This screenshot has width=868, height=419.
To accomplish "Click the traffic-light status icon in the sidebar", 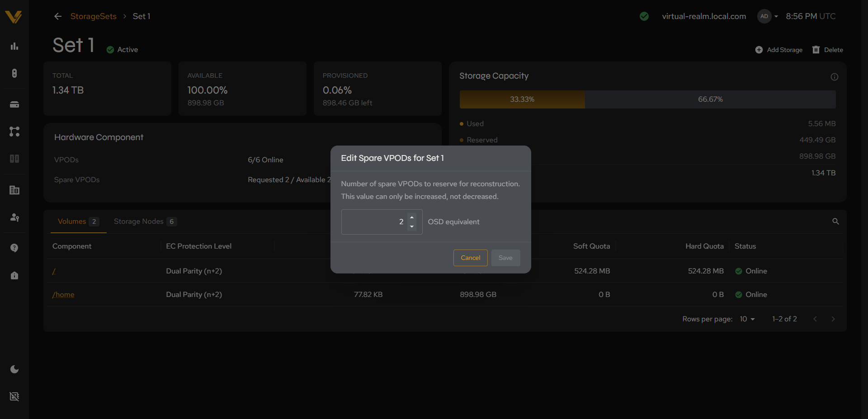I will point(14,73).
